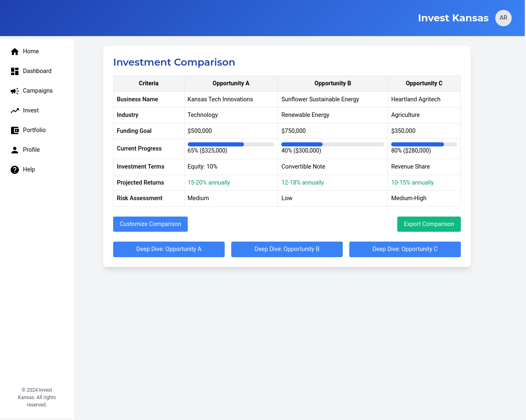526x420 pixels.
Task: Open Deep Dive: Opportunity A
Action: pyautogui.click(x=169, y=249)
